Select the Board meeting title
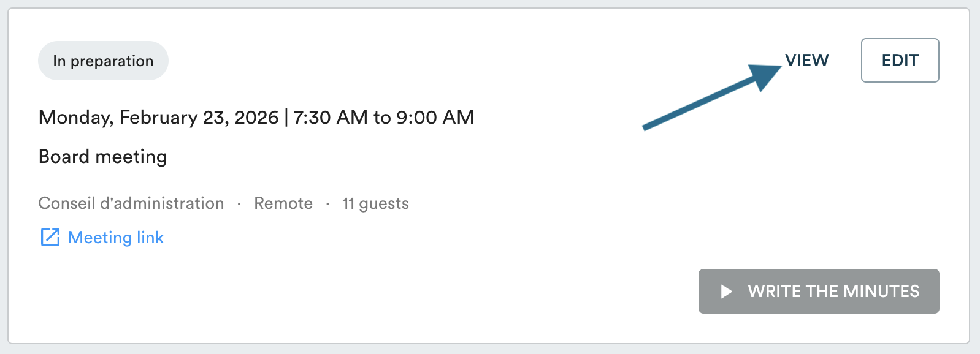This screenshot has width=980, height=354. click(x=102, y=157)
